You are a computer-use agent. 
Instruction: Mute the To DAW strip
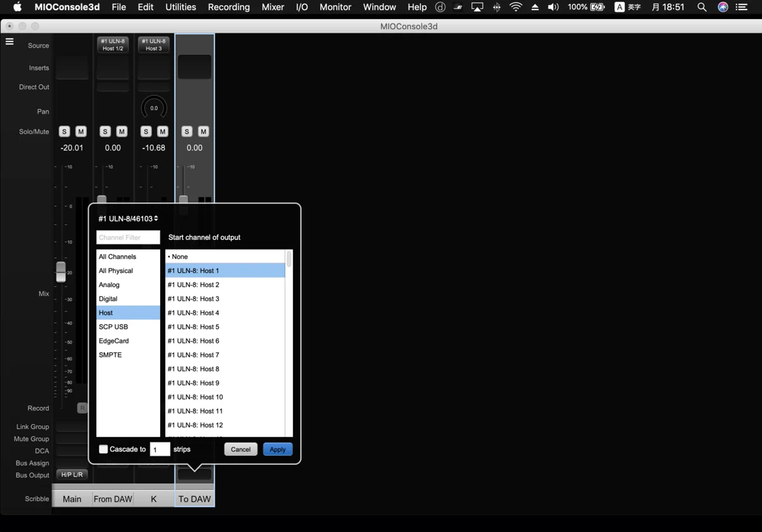203,131
